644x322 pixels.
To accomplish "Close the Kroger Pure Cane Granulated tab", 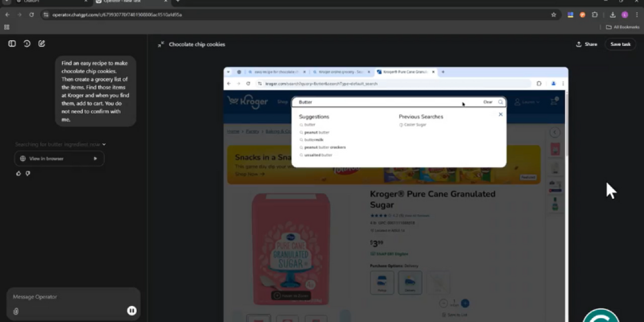I will [433, 72].
